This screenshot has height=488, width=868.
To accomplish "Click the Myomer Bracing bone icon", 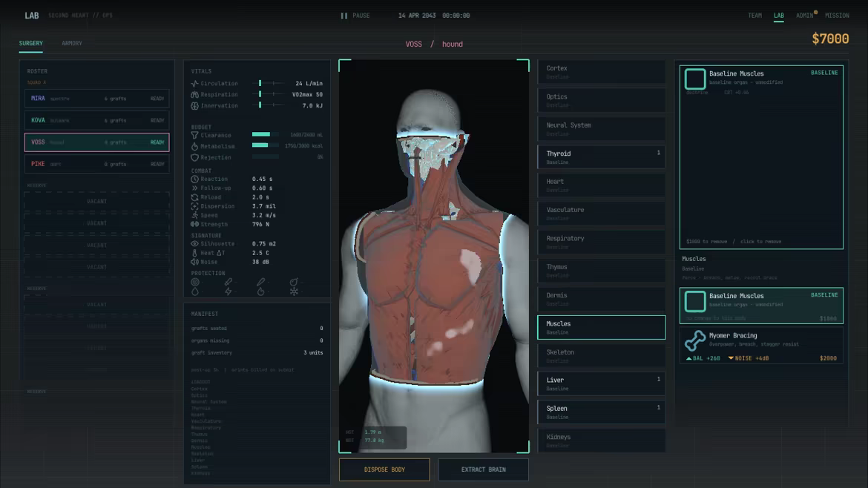I will pyautogui.click(x=694, y=341).
